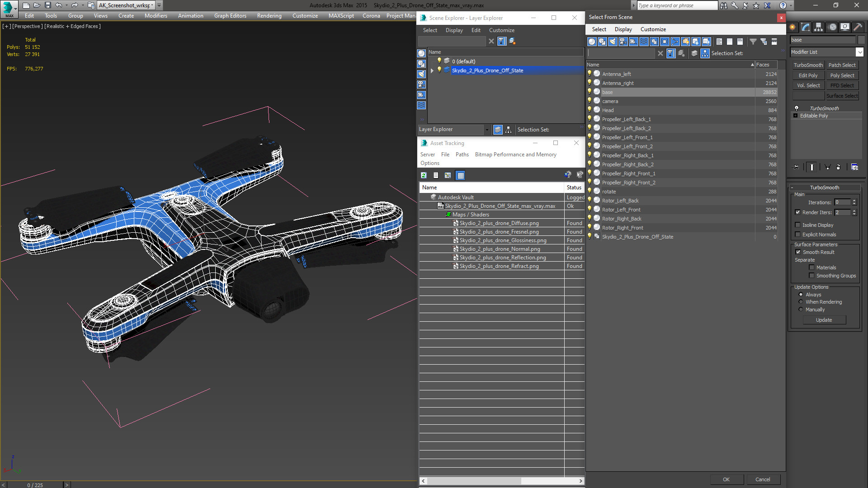Click the OK button in Select From Scene
The width and height of the screenshot is (868, 488).
coord(726,479)
